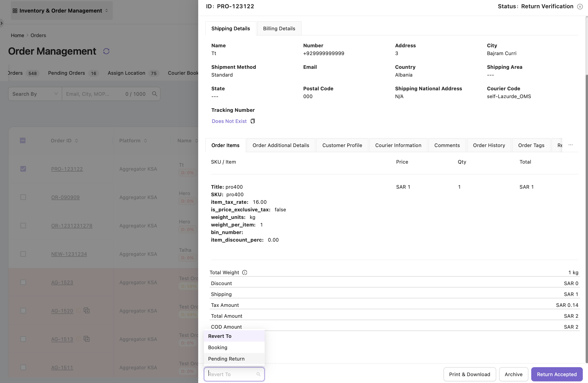Click the Name column header
This screenshot has width=588, height=383.
184,140
